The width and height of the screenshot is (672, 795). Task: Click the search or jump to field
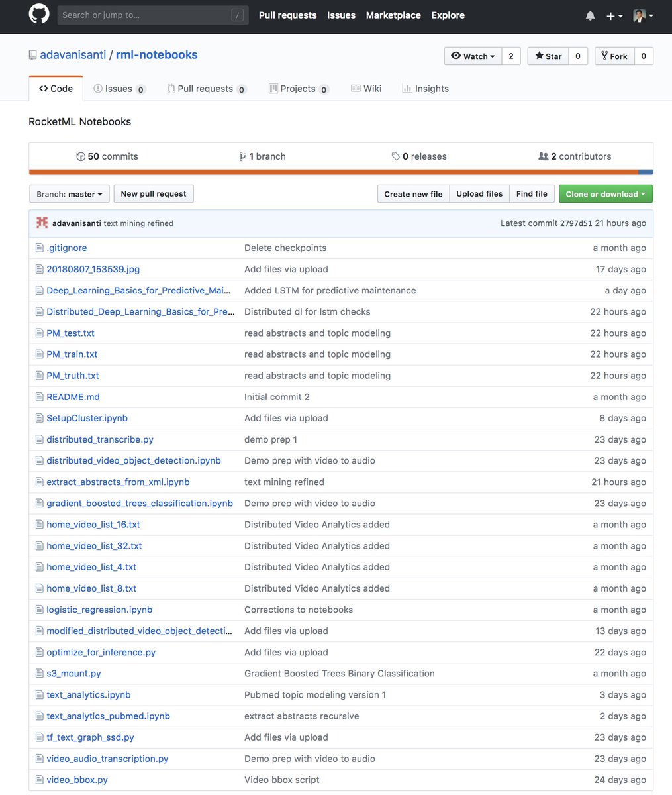click(153, 15)
